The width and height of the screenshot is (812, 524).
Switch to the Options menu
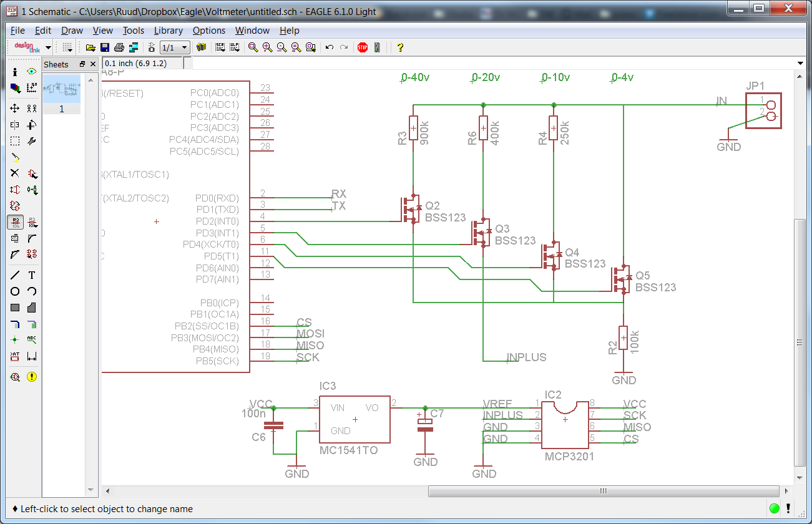coord(208,30)
